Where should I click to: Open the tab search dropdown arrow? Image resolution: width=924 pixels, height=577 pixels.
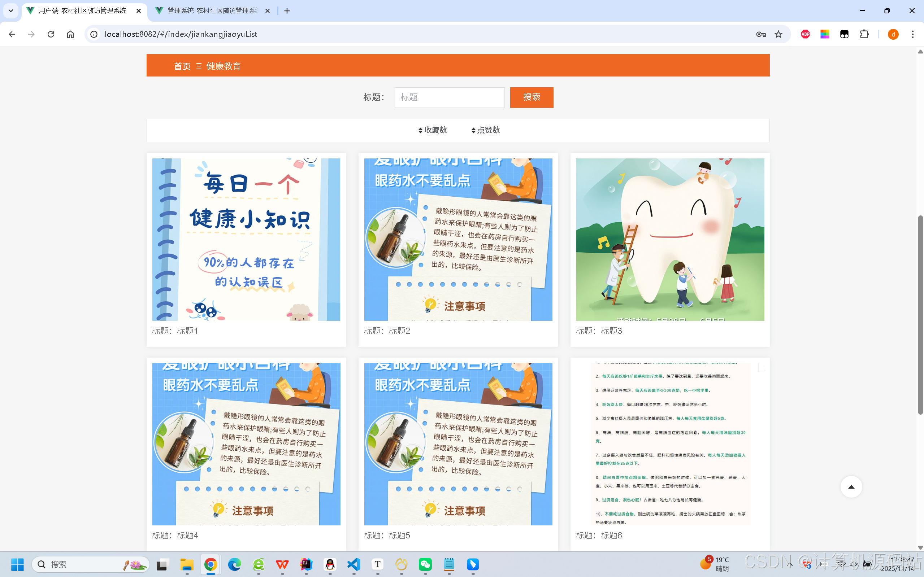click(11, 11)
